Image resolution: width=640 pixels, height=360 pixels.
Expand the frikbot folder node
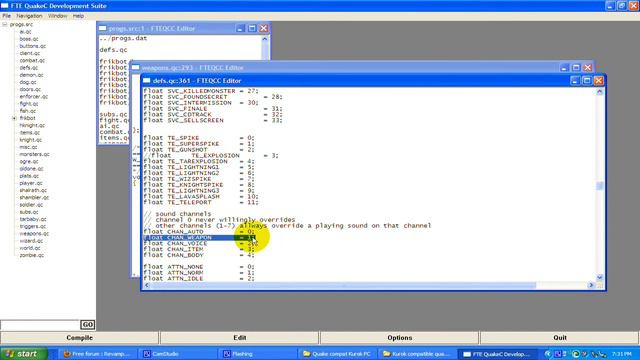(14, 118)
